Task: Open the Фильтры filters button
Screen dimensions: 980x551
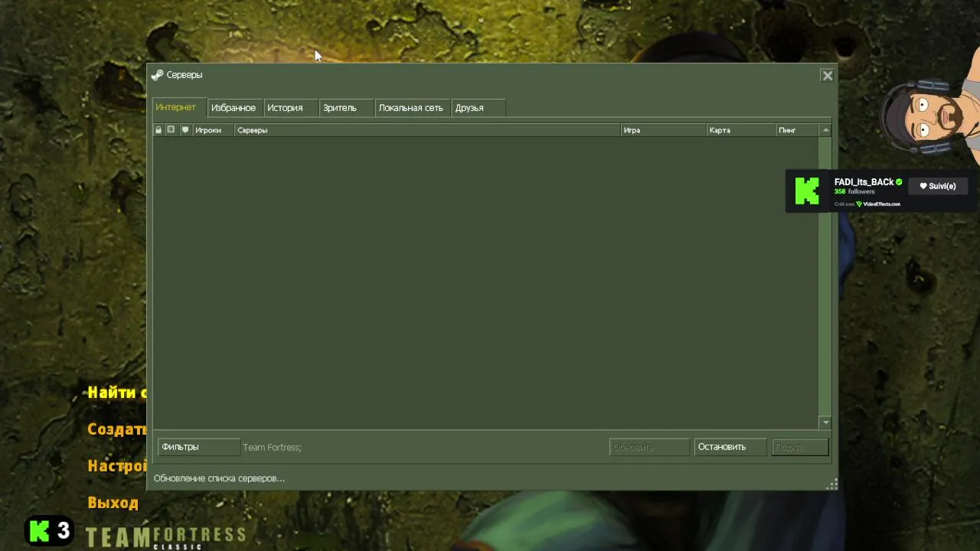Action: pos(198,447)
